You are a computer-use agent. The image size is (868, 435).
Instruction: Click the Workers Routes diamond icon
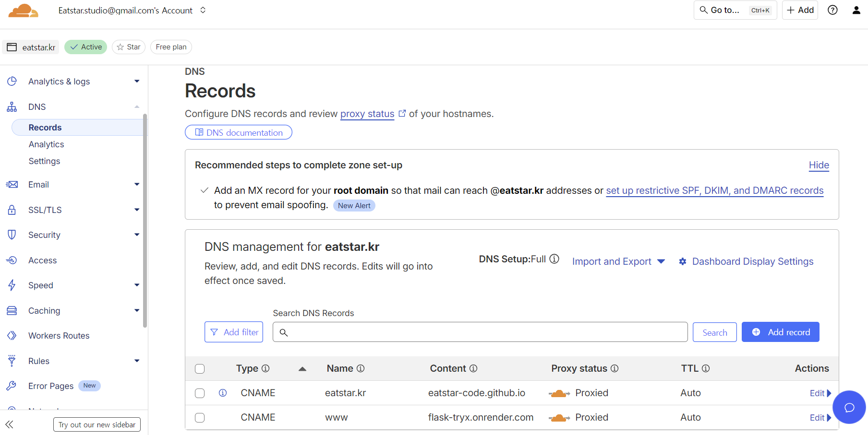12,336
